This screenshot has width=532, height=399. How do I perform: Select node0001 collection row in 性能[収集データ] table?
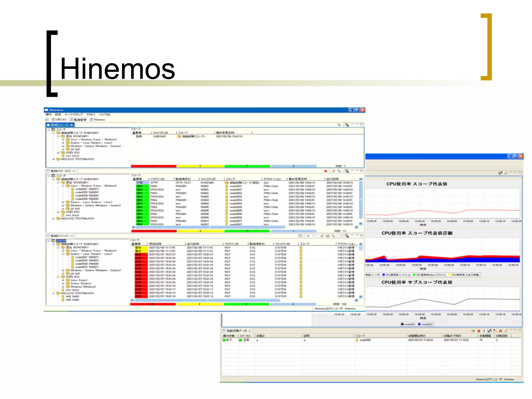click(x=371, y=340)
